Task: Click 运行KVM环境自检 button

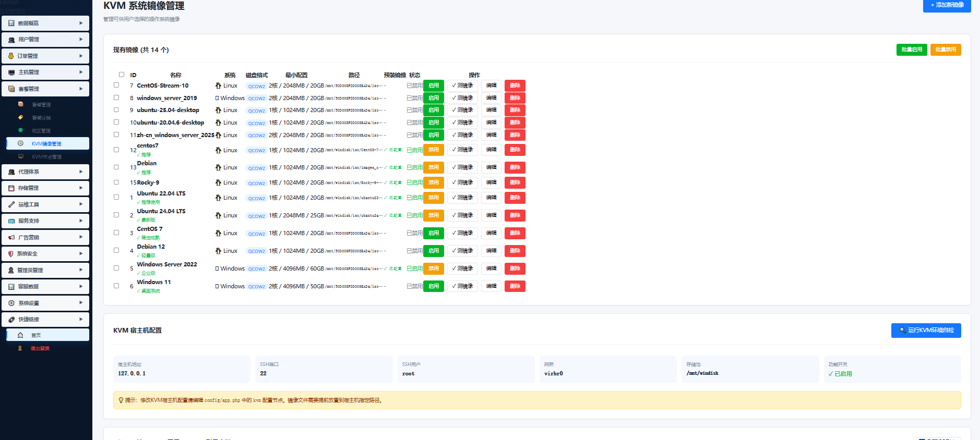Action: coord(926,330)
